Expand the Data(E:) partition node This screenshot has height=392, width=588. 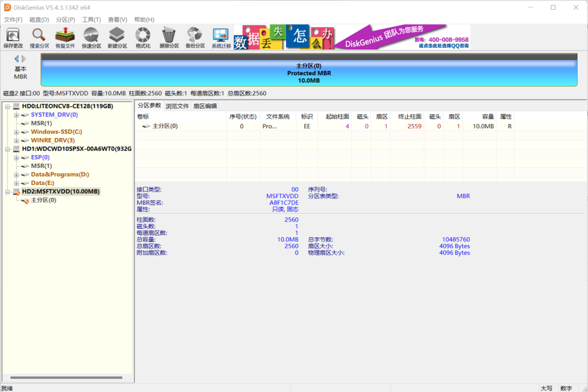click(x=17, y=183)
